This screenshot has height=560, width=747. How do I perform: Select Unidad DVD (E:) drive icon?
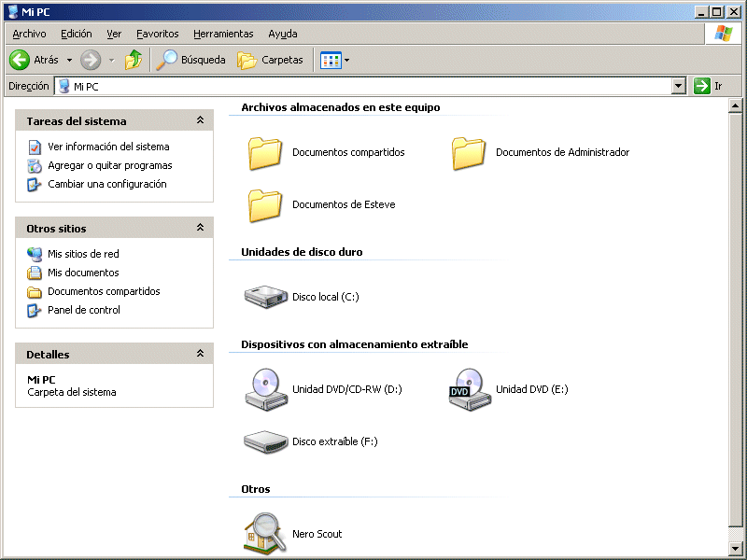470,388
